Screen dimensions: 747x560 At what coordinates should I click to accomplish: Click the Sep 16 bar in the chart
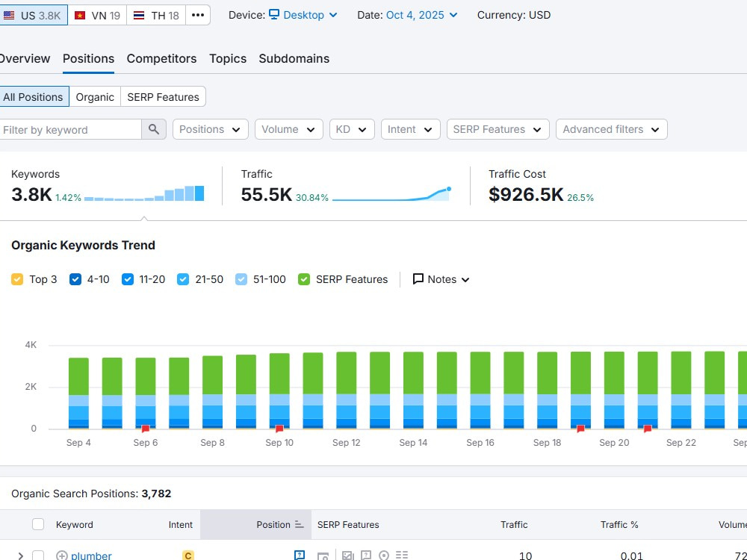(x=480, y=390)
